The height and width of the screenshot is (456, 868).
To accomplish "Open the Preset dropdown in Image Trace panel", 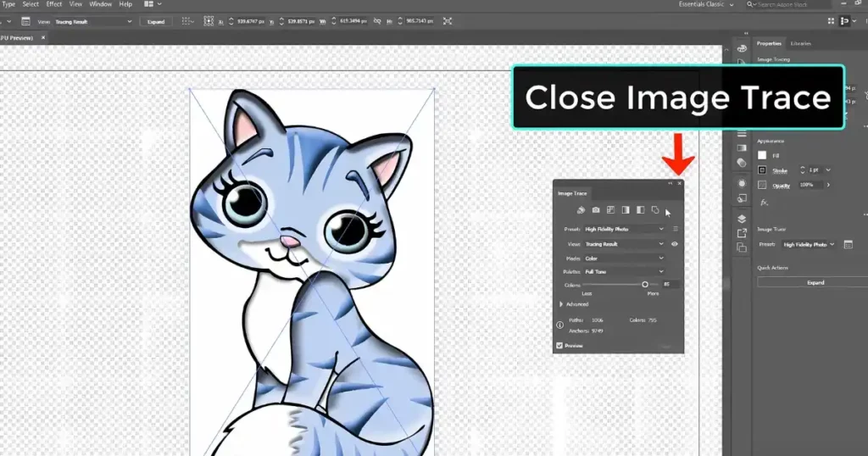I will 624,229.
